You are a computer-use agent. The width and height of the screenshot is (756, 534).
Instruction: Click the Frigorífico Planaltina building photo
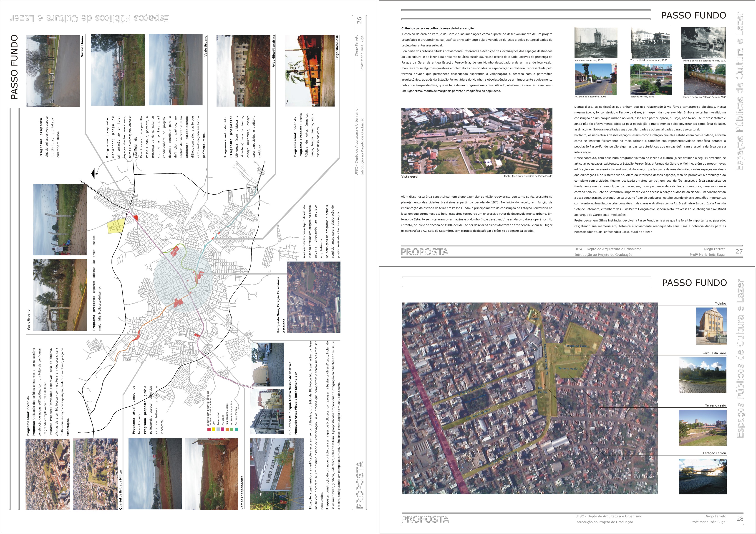(x=243, y=71)
